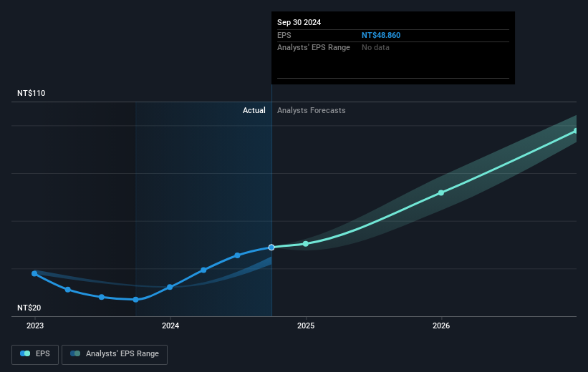Click the 2026 x-axis label
This screenshot has height=372, width=588.
pyautogui.click(x=441, y=325)
